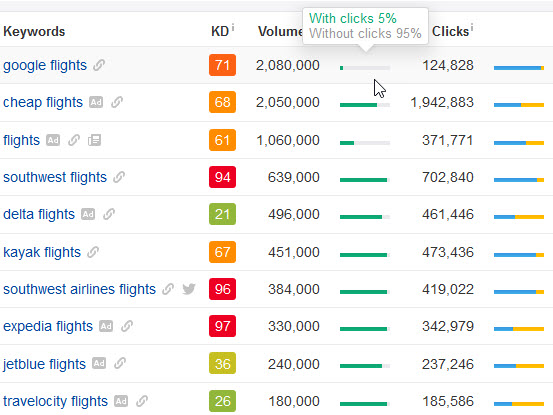553x415 pixels.
Task: Click the red KD score 94 badge
Action: [x=222, y=177]
